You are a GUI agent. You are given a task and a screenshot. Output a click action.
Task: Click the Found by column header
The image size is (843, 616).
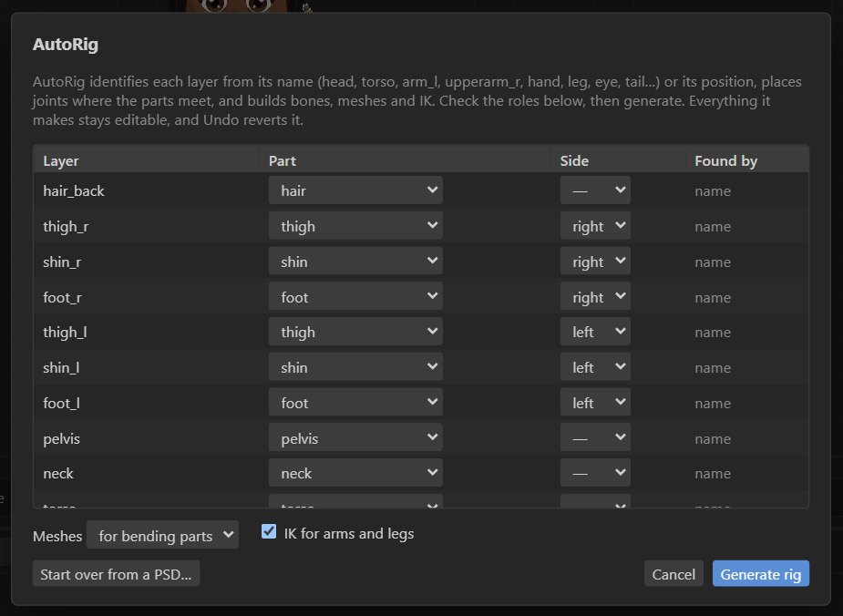725,160
